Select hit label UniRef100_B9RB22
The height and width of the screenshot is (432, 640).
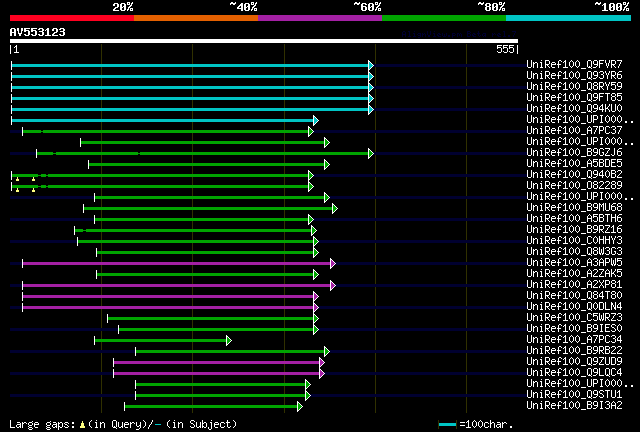[574, 351]
